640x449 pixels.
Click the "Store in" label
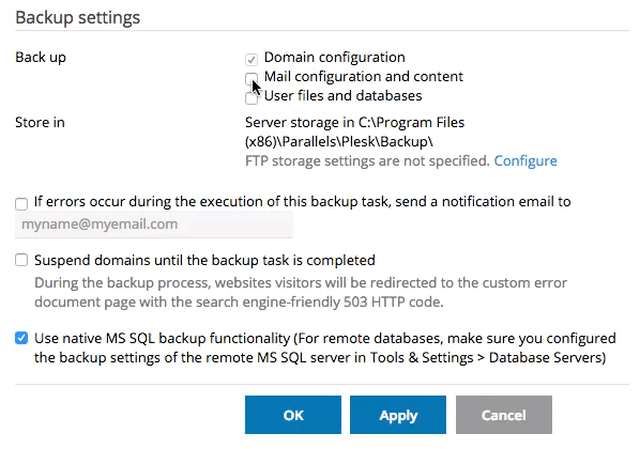pos(40,122)
